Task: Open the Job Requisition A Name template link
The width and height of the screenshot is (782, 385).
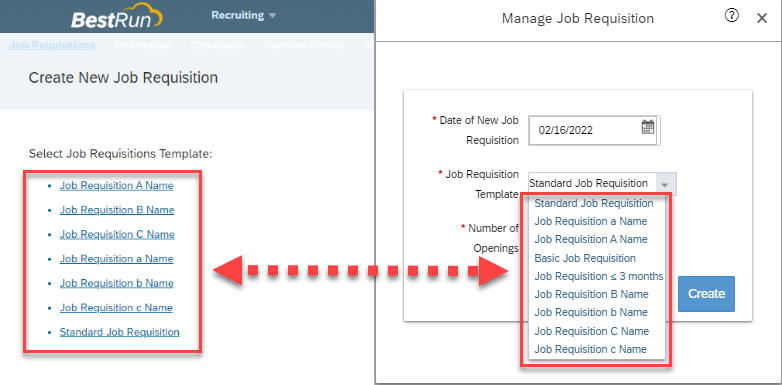Action: pos(117,186)
